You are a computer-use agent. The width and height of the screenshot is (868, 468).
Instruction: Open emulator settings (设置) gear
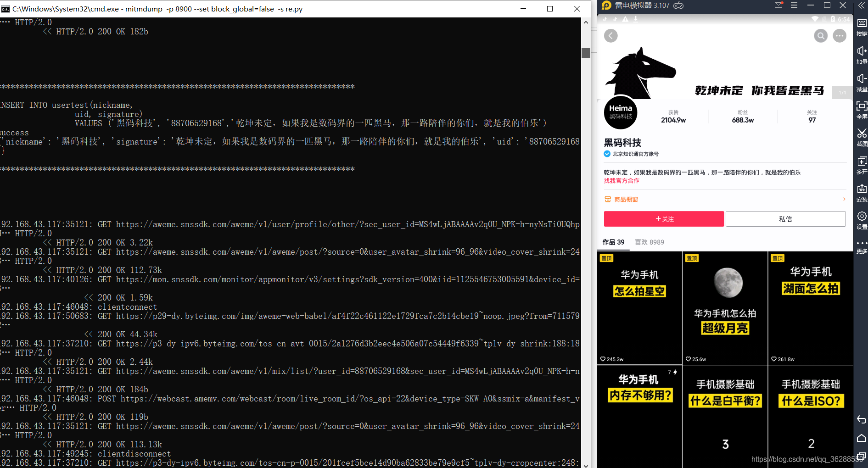tap(862, 220)
